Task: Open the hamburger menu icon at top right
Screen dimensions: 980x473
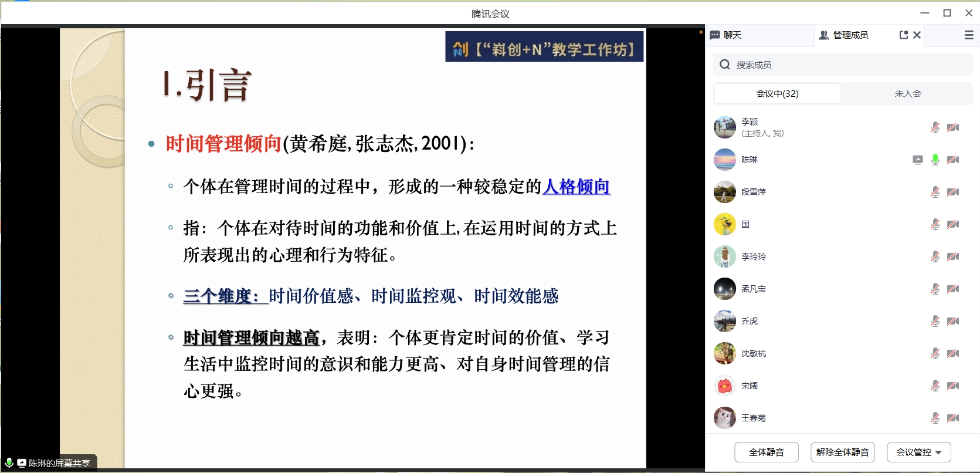Action: pos(969,35)
